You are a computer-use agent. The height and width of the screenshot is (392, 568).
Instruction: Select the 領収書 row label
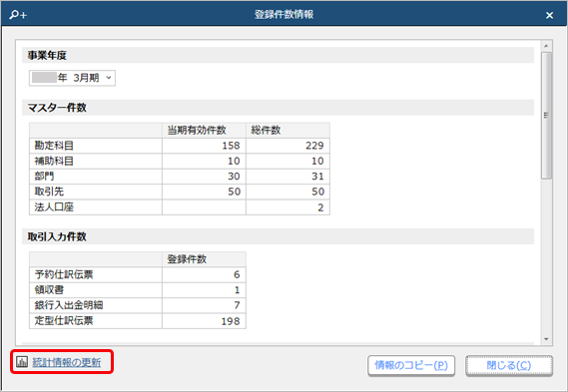(x=49, y=290)
